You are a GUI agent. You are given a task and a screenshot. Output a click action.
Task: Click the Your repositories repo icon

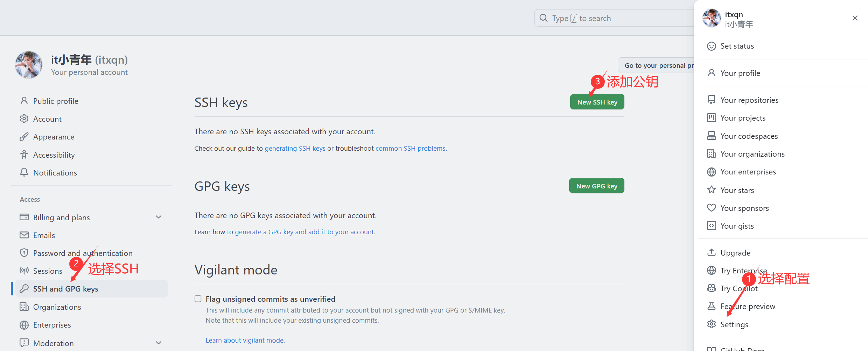click(712, 100)
